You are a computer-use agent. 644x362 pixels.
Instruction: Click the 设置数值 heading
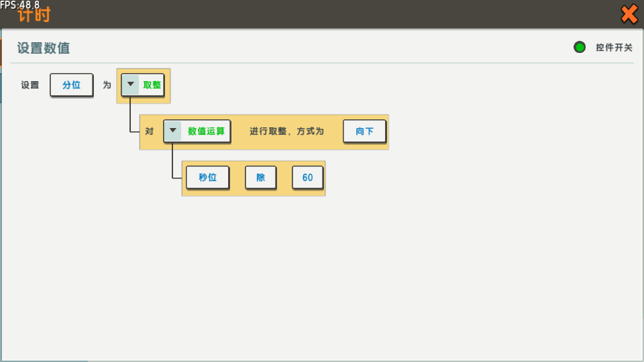pos(44,48)
